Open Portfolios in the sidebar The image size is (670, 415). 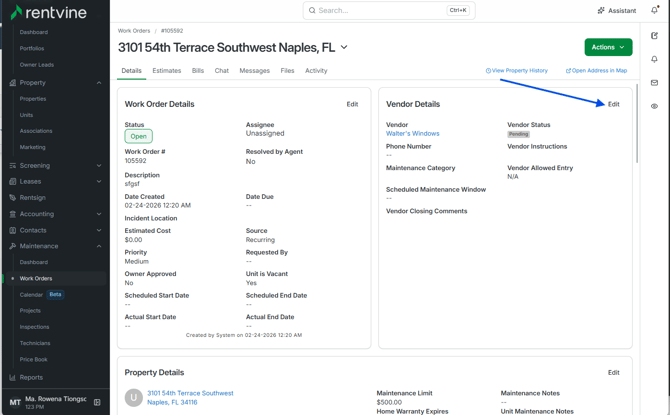coord(32,48)
